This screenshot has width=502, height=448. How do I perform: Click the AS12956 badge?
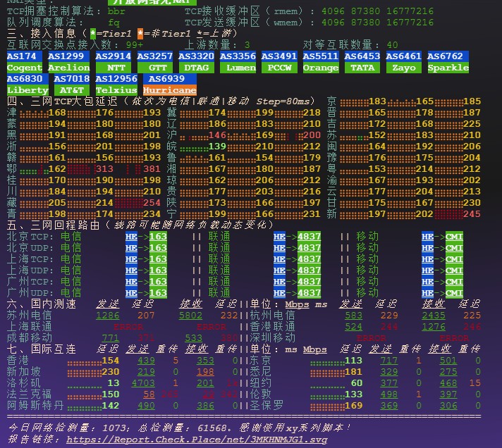pyautogui.click(x=116, y=79)
